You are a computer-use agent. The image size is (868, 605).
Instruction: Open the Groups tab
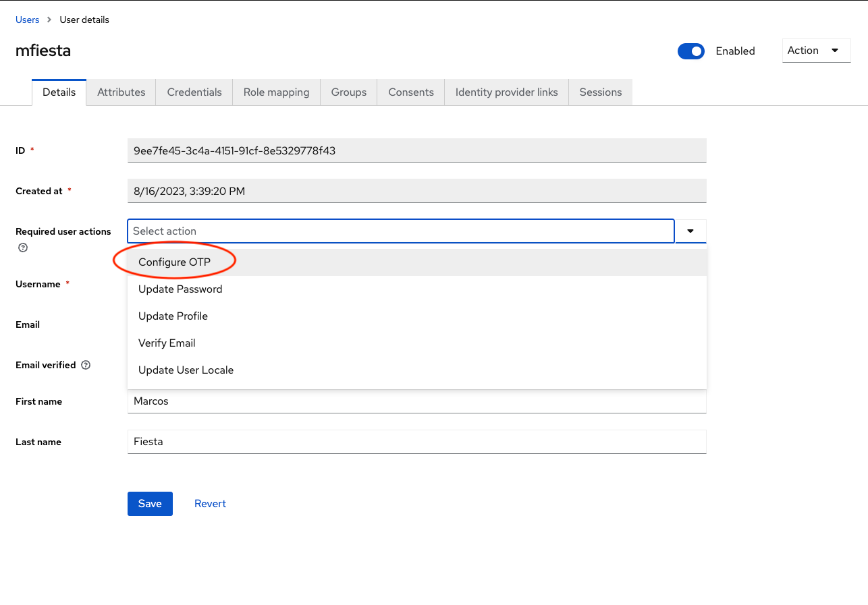[x=348, y=92]
